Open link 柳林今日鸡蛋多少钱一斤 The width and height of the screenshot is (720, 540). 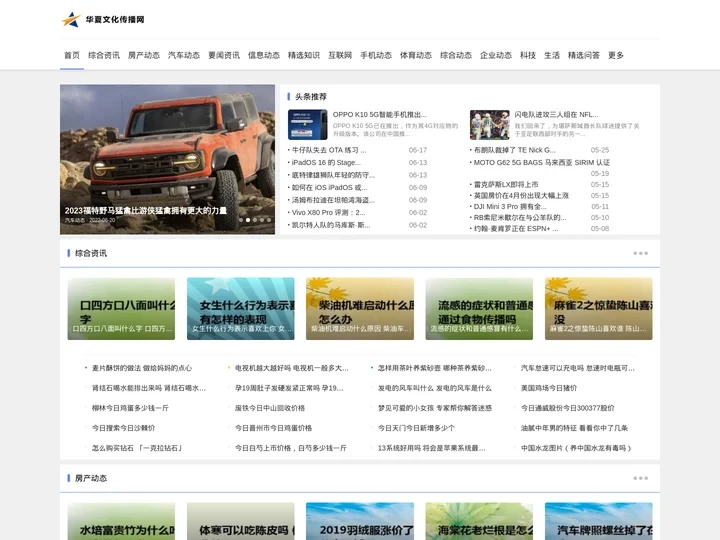tap(130, 408)
